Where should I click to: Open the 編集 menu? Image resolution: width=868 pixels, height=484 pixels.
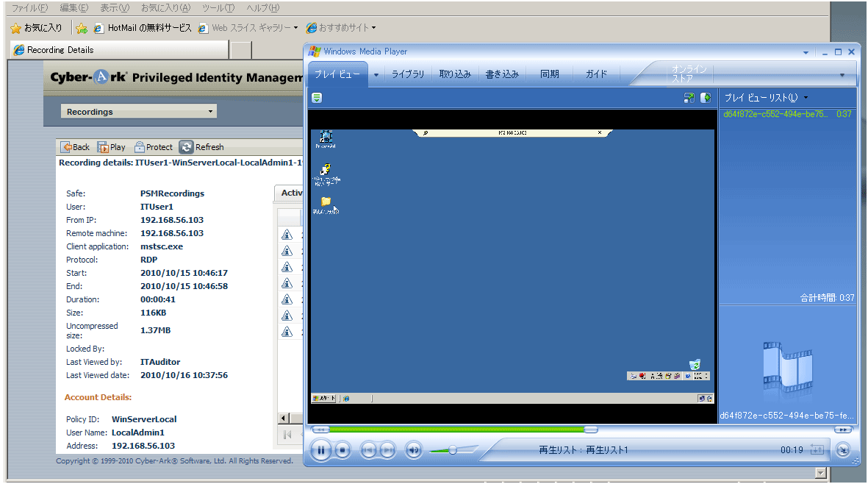pyautogui.click(x=74, y=8)
